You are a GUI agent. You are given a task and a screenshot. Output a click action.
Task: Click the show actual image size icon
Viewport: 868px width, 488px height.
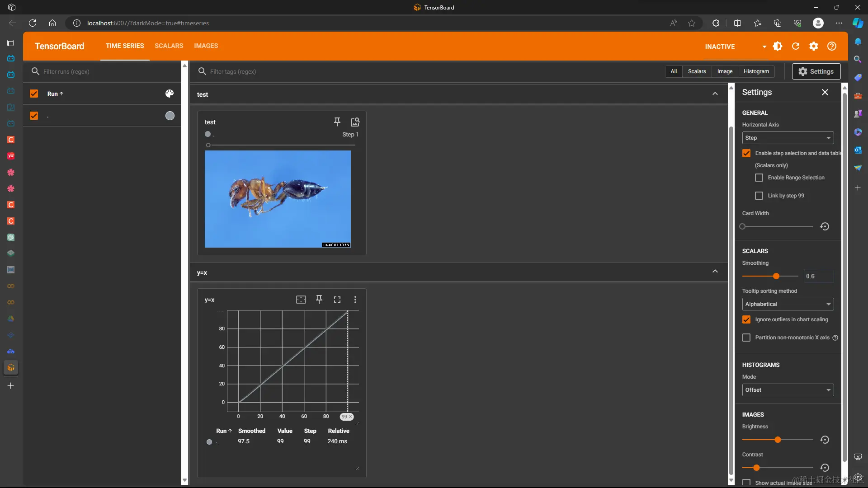click(355, 122)
